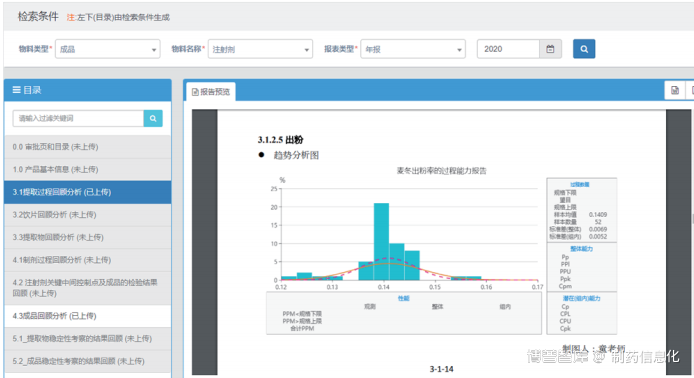Switch to the 报告预览 tab
The height and width of the screenshot is (378, 694).
point(211,92)
